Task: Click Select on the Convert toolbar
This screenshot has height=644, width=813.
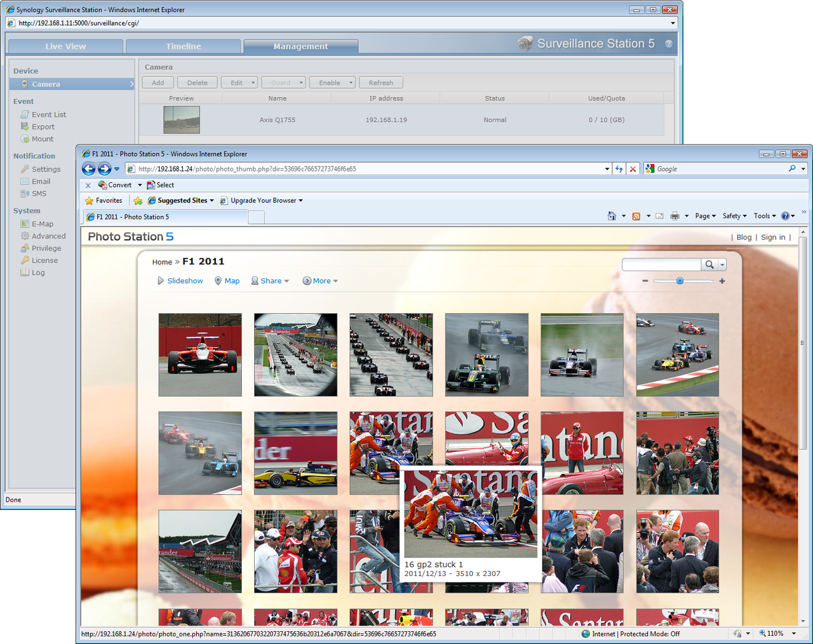Action: (x=161, y=185)
